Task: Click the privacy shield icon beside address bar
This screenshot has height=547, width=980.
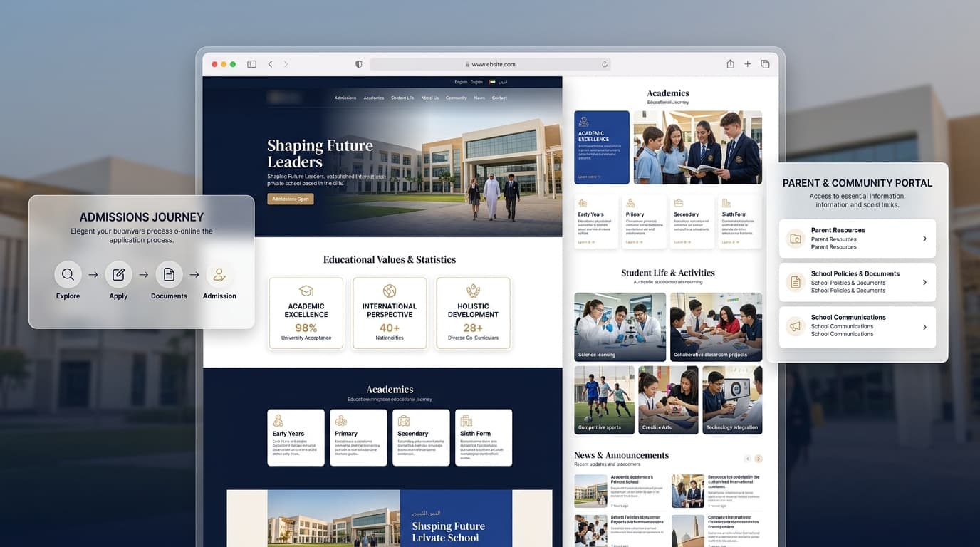Action: click(359, 64)
